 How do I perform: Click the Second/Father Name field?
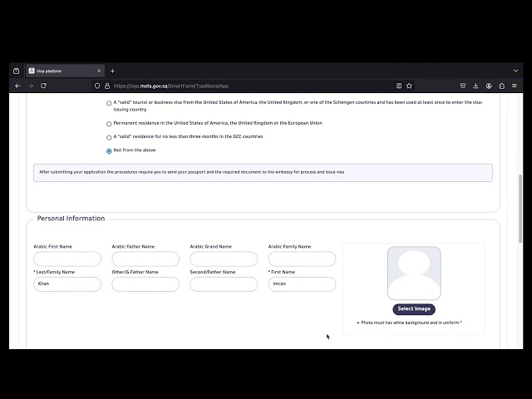coord(224,284)
